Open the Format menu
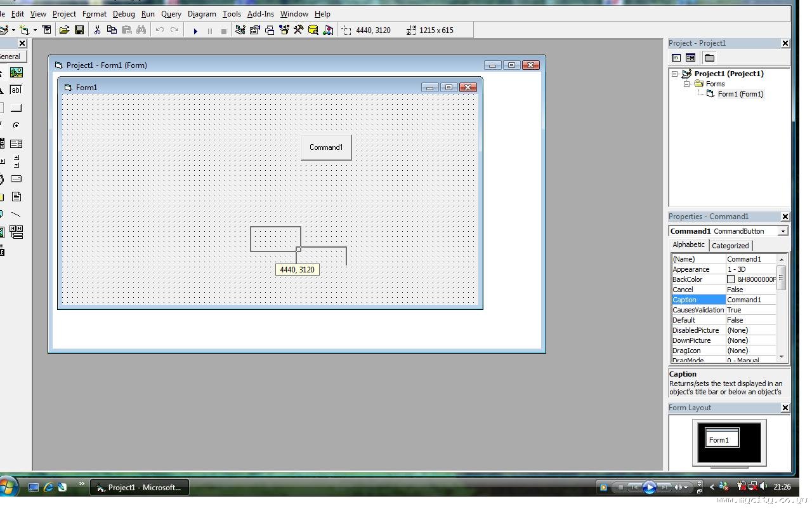 (x=95, y=13)
